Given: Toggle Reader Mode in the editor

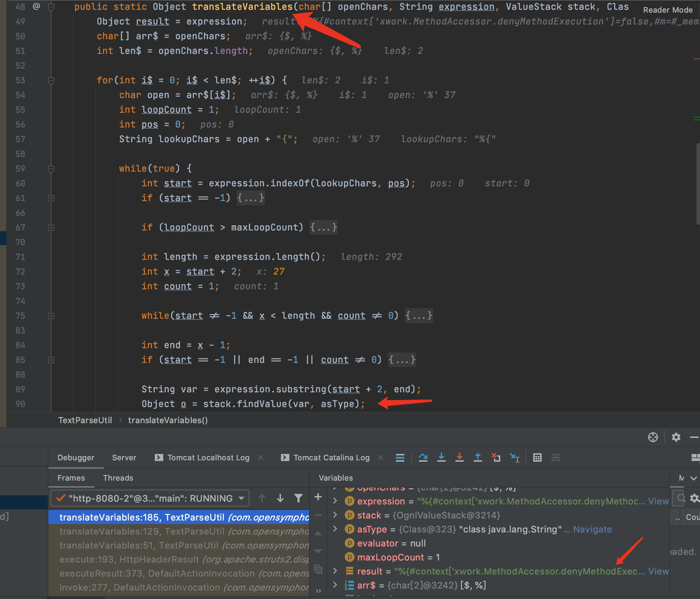Looking at the screenshot, I should click(x=668, y=10).
